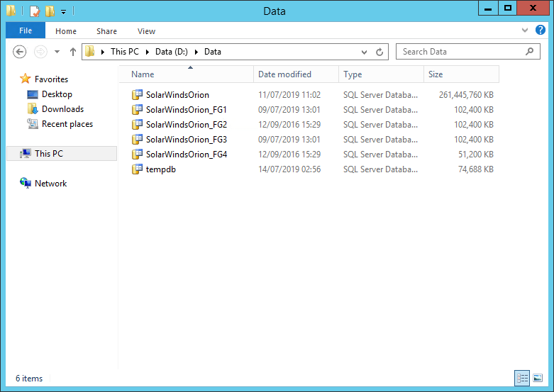
Task: Switch to the Share ribbon tab
Action: click(106, 31)
